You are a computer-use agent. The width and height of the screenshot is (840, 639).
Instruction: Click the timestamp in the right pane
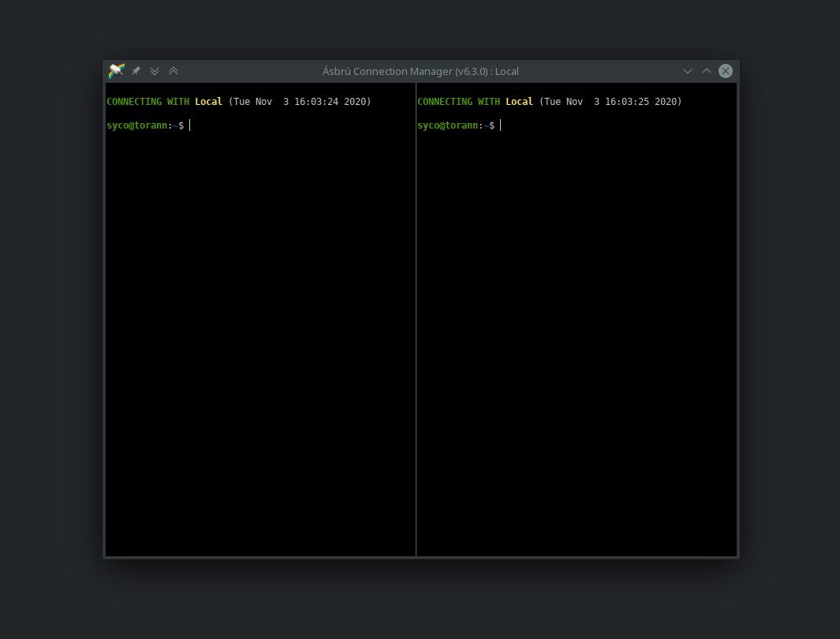coord(608,101)
